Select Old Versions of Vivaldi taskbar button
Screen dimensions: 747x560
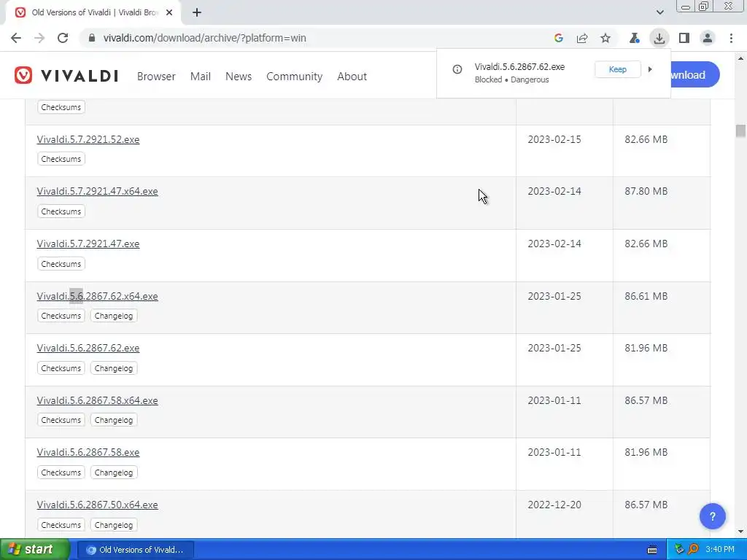pyautogui.click(x=136, y=550)
